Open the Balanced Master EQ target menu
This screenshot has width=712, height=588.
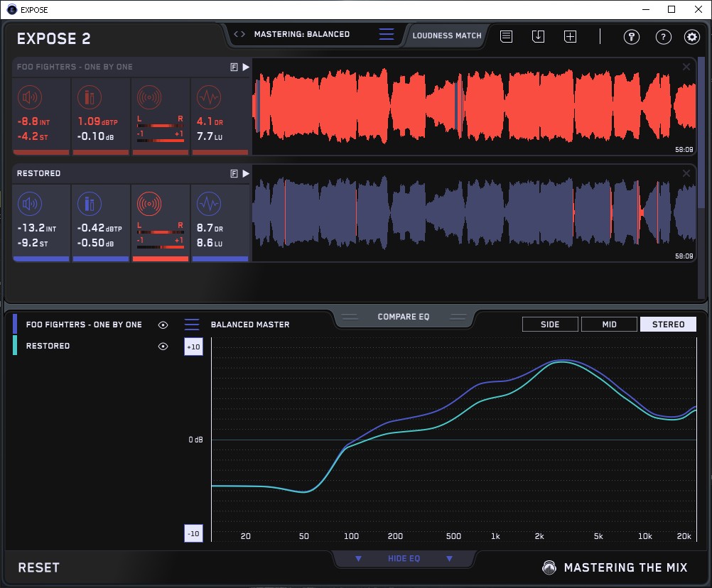(x=192, y=325)
